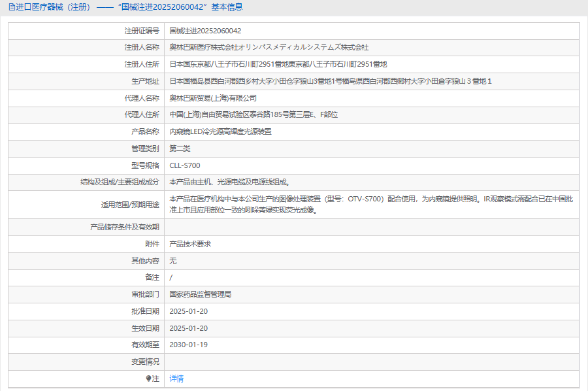Select management class value 第二类

pos(180,148)
